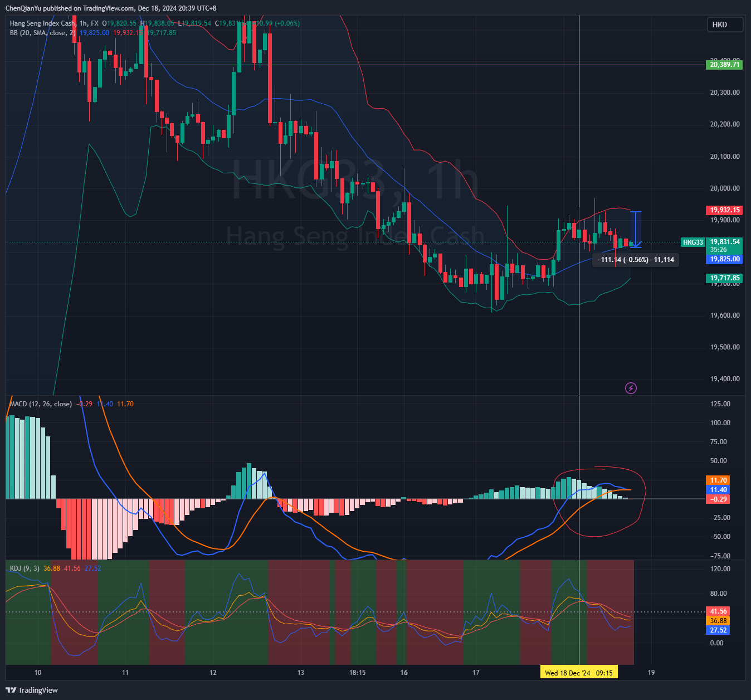This screenshot has height=700, width=751.
Task: Click the 19,717.85 lower band price label
Action: click(725, 278)
